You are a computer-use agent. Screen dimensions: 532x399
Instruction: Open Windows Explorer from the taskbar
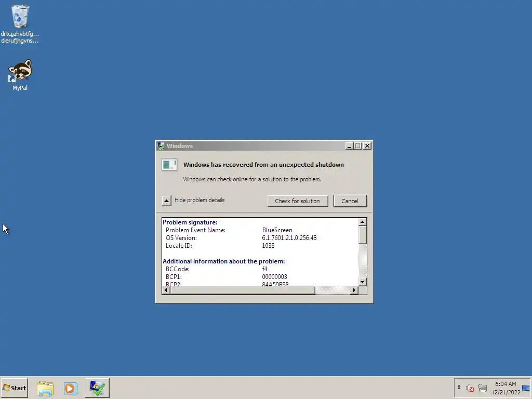coord(45,388)
